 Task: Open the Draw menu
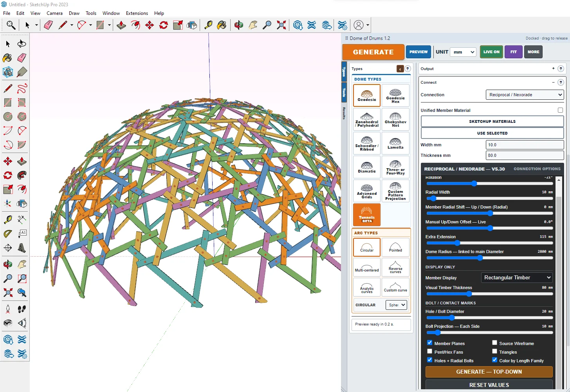click(x=74, y=13)
